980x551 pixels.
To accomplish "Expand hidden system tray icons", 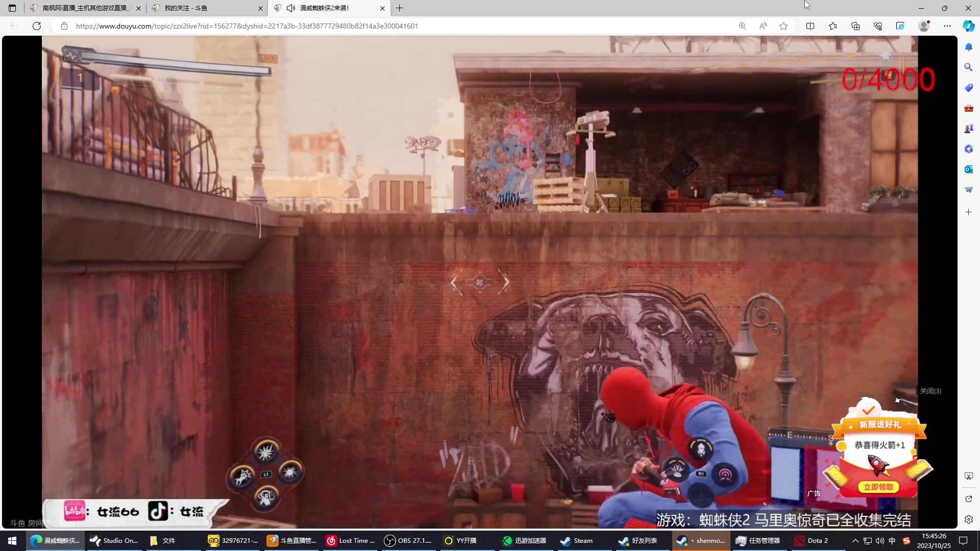I will pyautogui.click(x=855, y=541).
